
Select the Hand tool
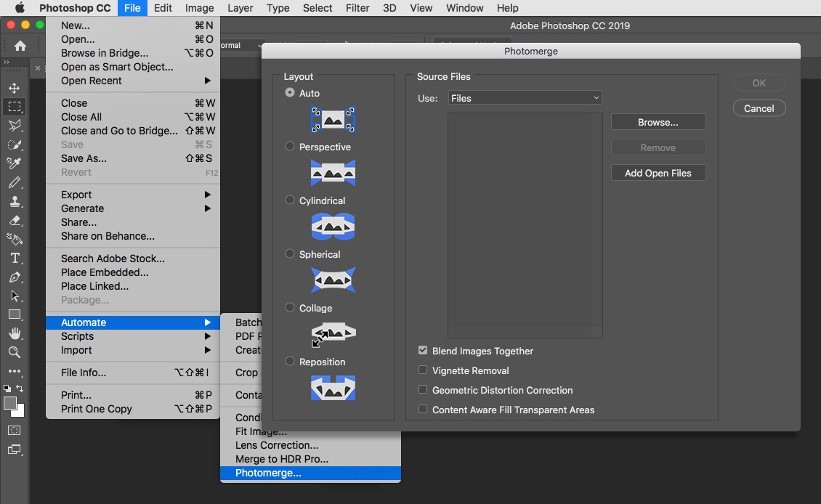[x=14, y=333]
